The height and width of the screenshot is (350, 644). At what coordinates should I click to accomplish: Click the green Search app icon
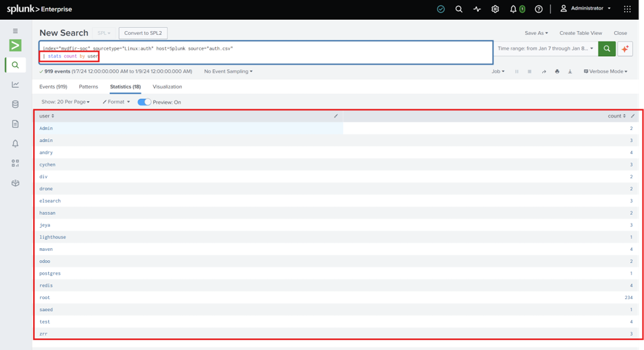point(15,45)
